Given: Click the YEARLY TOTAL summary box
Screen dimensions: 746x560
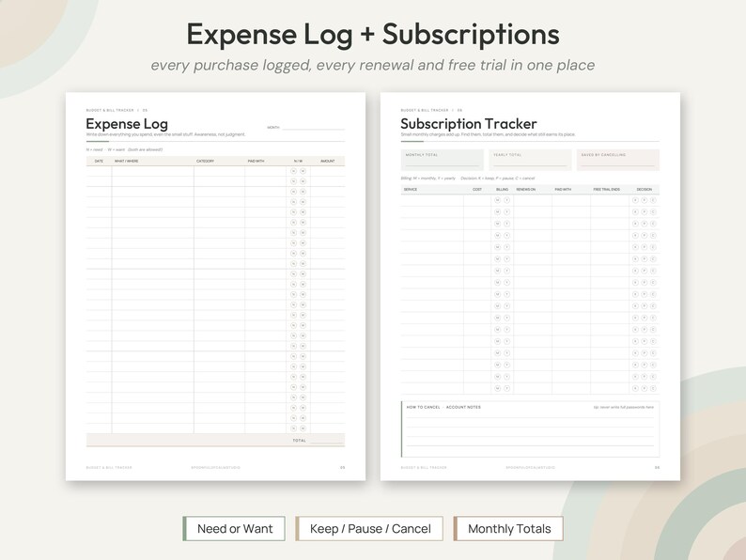Looking at the screenshot, I should pos(530,160).
